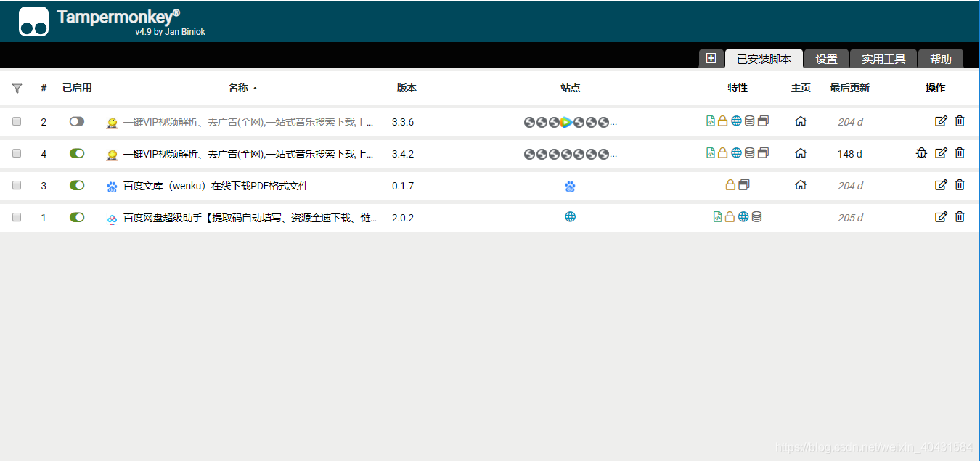Click colored play site icon for script 3.3.6
This screenshot has height=461, width=980.
(x=566, y=122)
